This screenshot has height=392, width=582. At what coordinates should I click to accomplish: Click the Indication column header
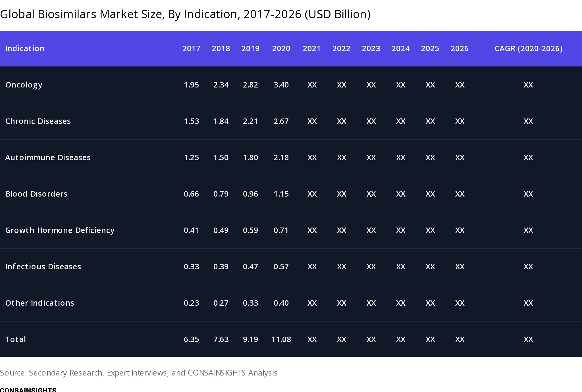pos(25,49)
